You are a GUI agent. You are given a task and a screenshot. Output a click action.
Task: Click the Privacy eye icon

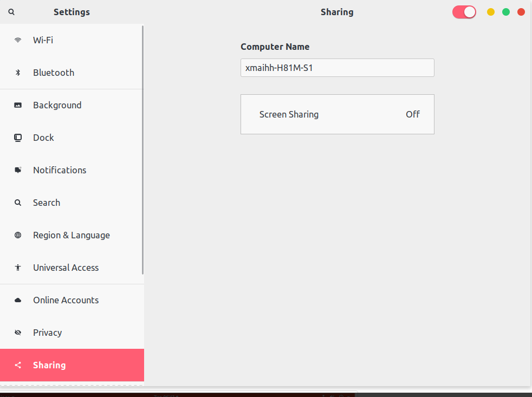tap(18, 333)
